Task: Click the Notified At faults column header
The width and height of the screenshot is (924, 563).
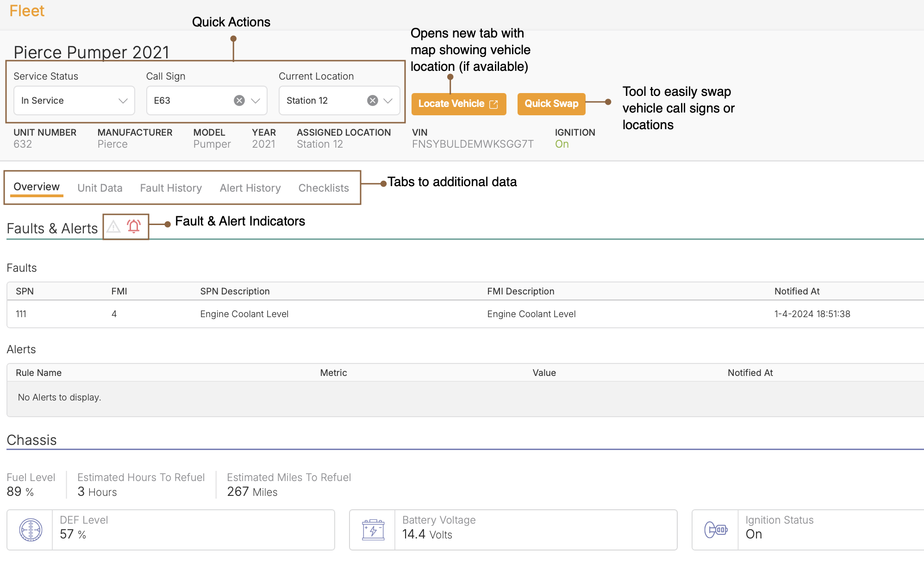Action: coord(797,291)
